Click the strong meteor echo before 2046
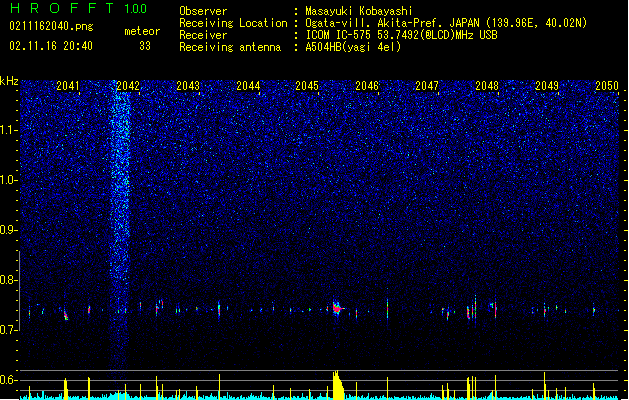The width and height of the screenshot is (629, 400). click(337, 309)
